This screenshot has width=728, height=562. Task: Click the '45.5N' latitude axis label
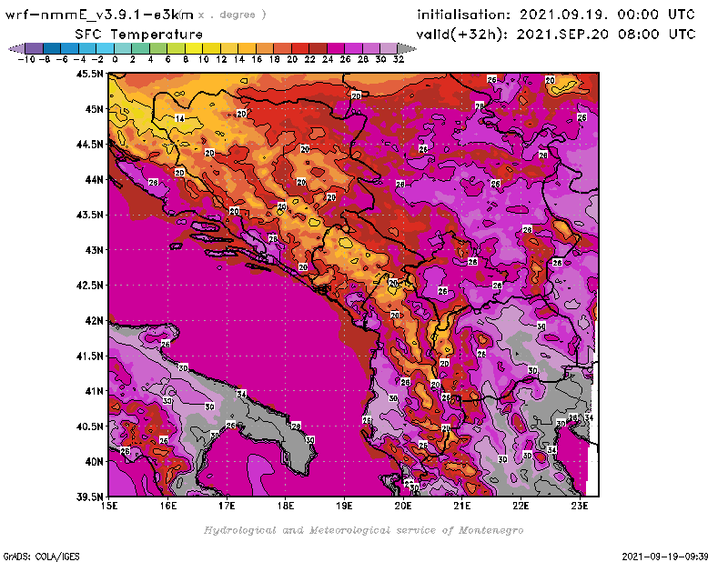point(90,74)
